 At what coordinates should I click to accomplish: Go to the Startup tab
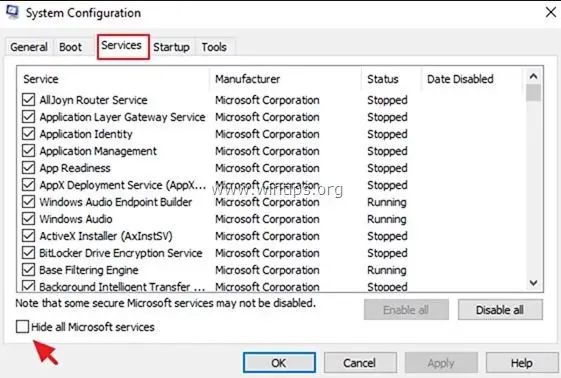coord(171,47)
